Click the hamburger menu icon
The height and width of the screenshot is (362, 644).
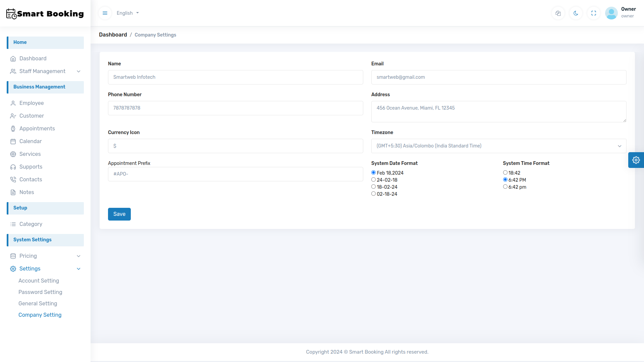[x=105, y=13]
